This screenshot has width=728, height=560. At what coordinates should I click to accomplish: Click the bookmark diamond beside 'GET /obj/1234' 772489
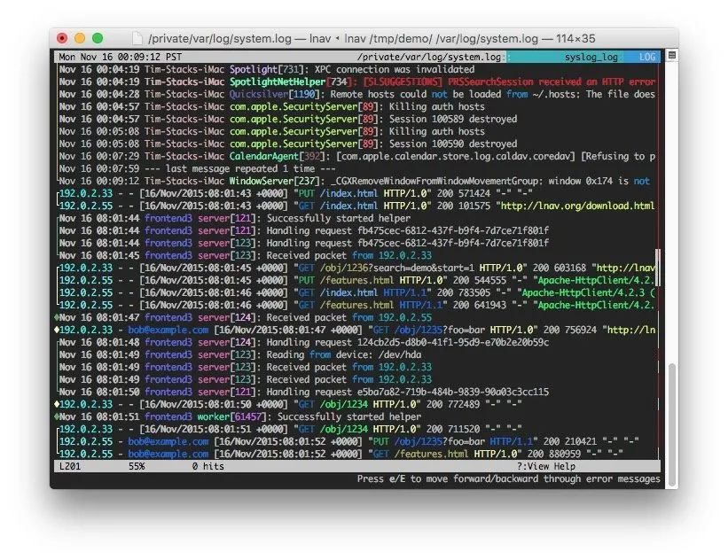pos(57,405)
